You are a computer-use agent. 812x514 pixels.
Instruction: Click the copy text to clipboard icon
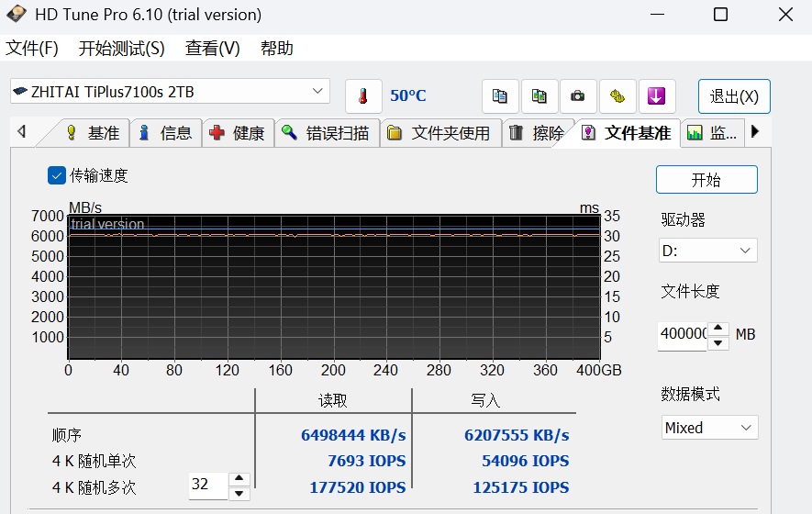pyautogui.click(x=500, y=96)
